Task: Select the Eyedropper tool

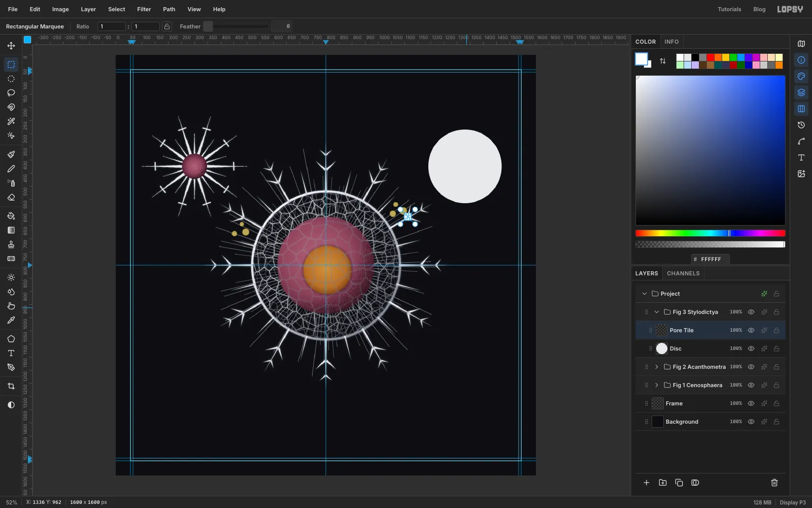Action: click(11, 320)
